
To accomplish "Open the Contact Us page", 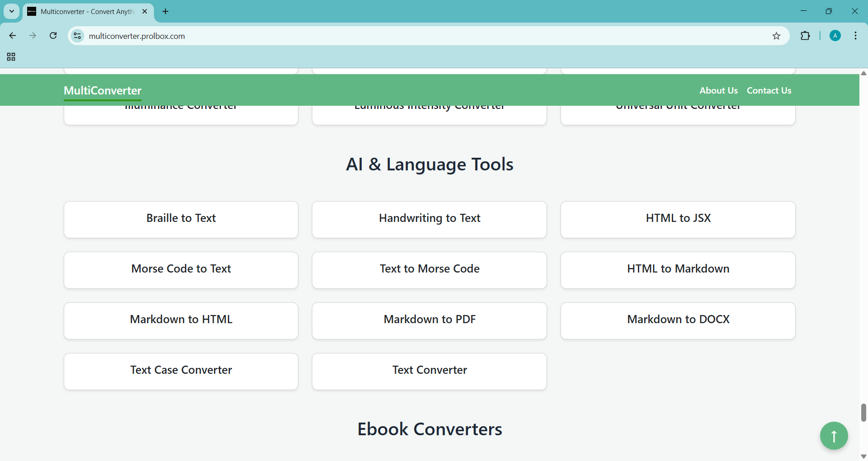I will (x=769, y=90).
